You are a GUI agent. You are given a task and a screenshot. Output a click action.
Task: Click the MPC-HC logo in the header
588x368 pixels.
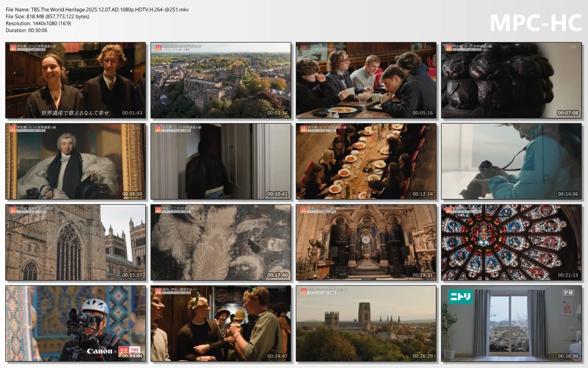(535, 22)
